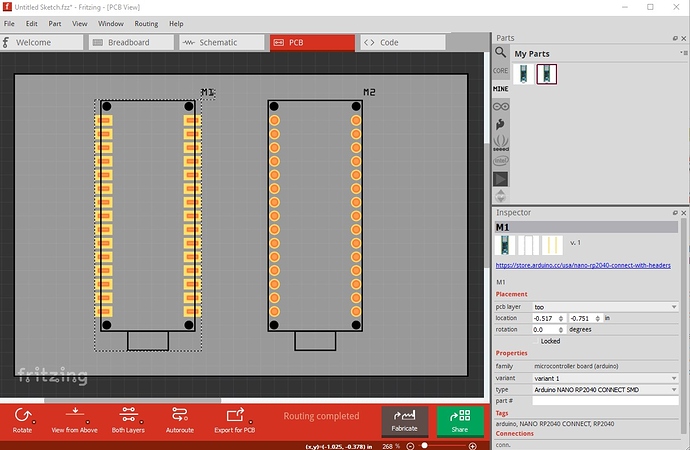Viewport: 690px width, 450px height.
Task: Click the Rotate tool
Action: click(22, 421)
